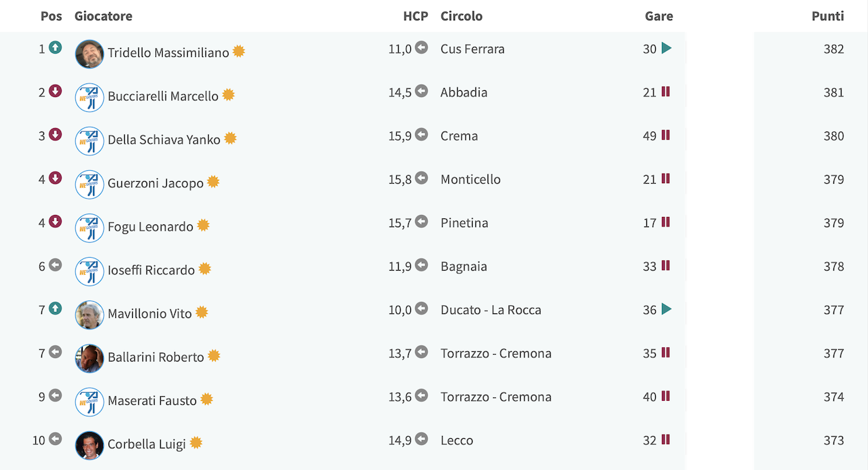Open Della Schiava Yanko's player profile
Image resolution: width=868 pixels, height=470 pixels.
click(x=164, y=140)
